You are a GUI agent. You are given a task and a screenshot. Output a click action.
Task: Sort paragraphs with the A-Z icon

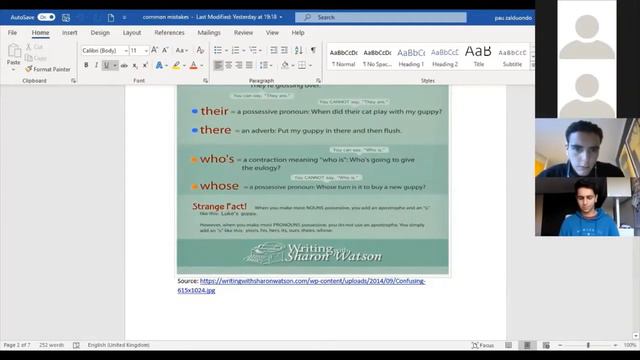click(x=299, y=50)
